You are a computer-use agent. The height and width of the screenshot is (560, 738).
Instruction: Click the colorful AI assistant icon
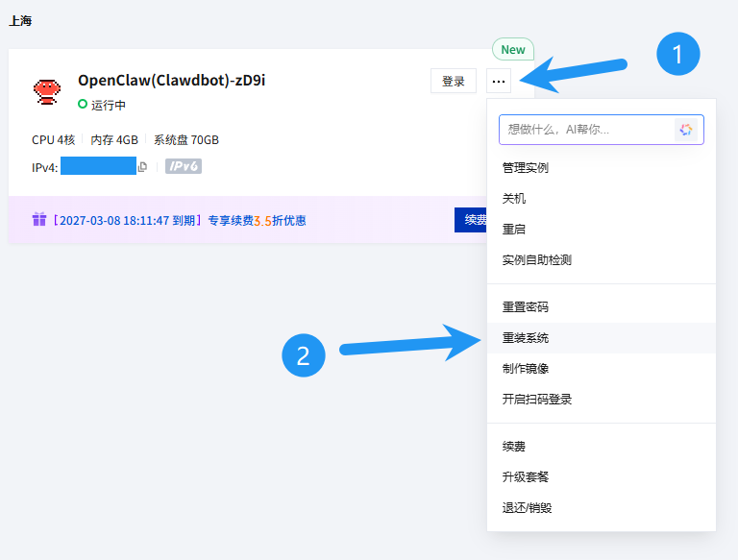685,130
